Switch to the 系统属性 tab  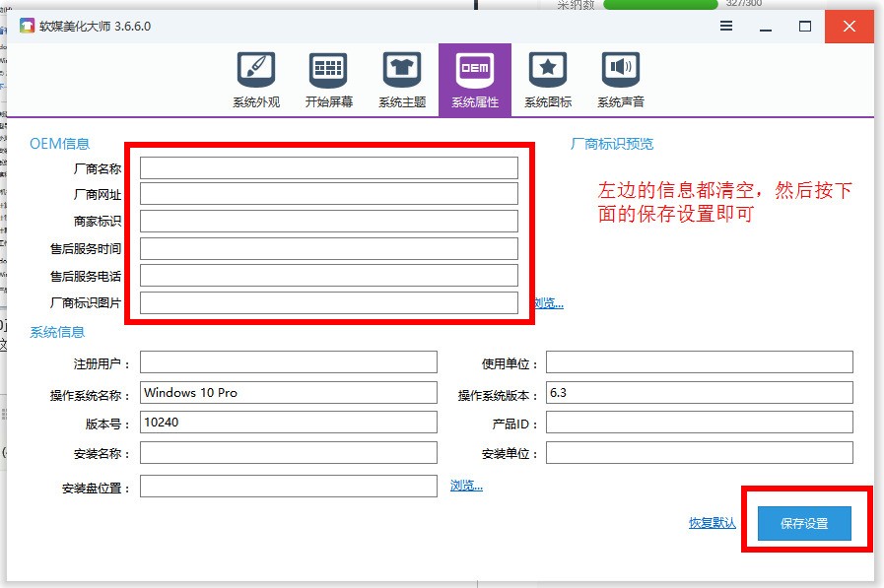coord(474,79)
